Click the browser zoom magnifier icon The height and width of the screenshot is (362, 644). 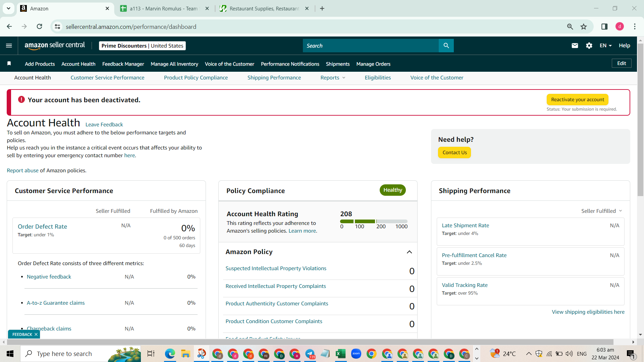(570, 26)
